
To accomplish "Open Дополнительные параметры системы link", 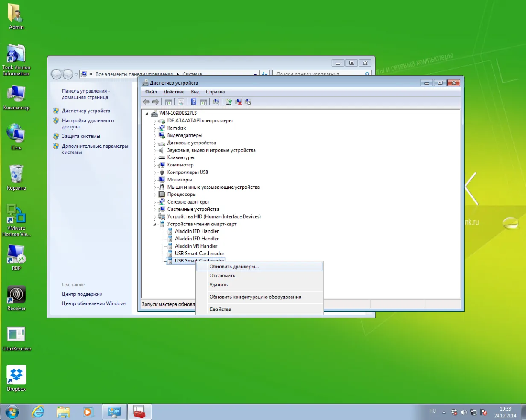I will 95,149.
